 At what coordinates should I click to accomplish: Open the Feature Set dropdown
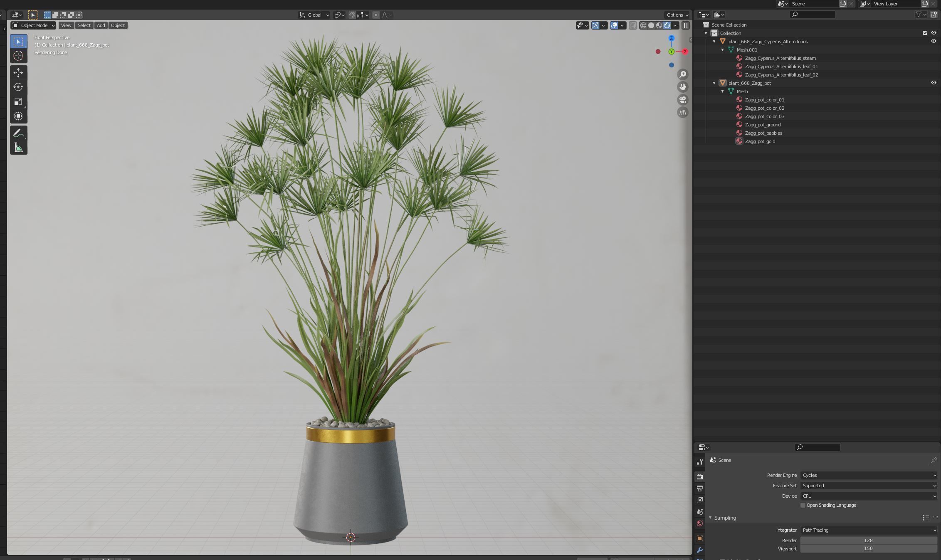869,486
